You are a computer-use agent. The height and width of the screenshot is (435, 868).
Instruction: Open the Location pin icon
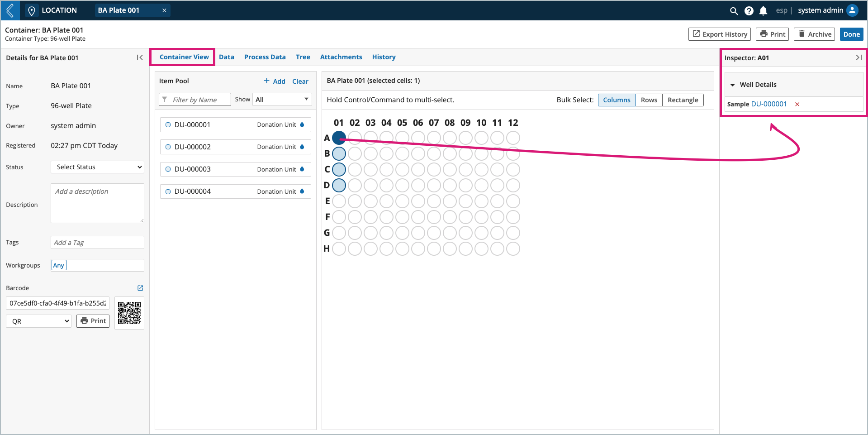31,10
